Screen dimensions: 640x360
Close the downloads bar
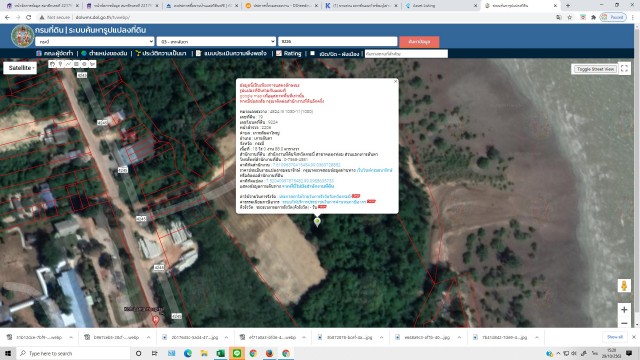click(634, 337)
